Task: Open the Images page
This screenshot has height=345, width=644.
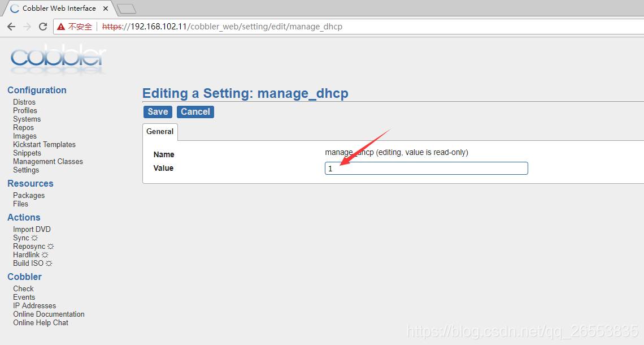Action: pyautogui.click(x=25, y=136)
